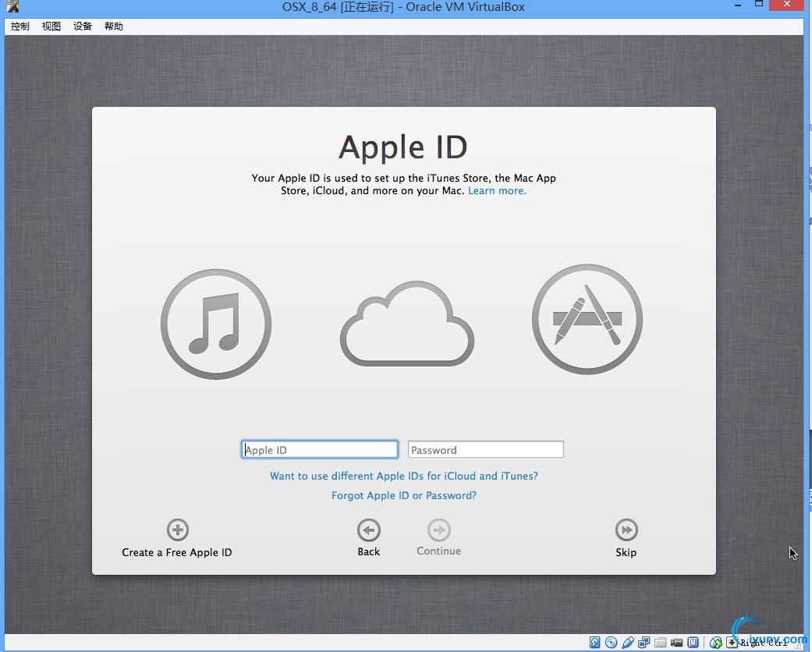Open the 视图 menu

[51, 27]
